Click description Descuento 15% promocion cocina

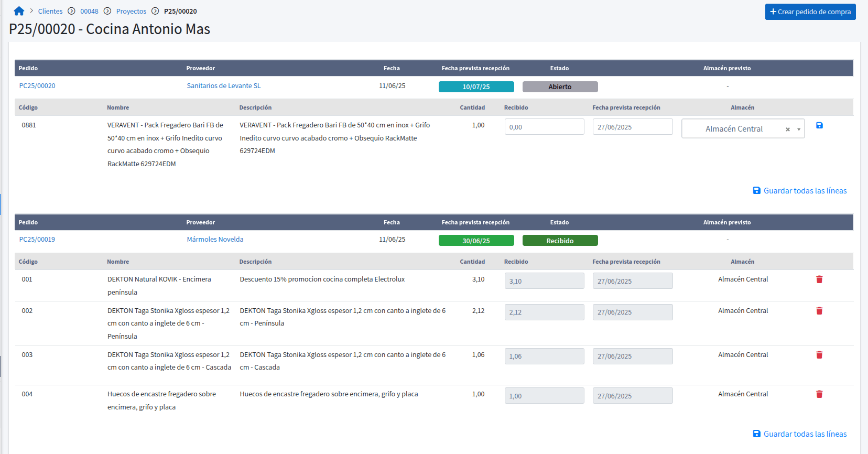coord(322,279)
